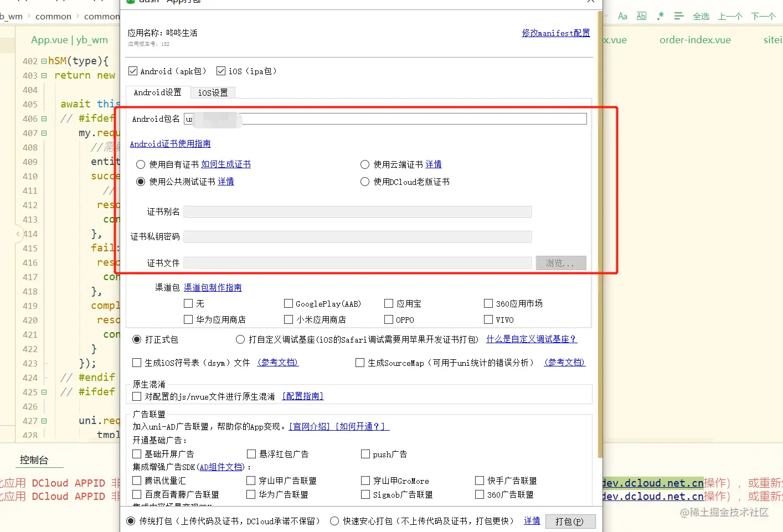Select the 传统打包 radio option

click(x=131, y=521)
